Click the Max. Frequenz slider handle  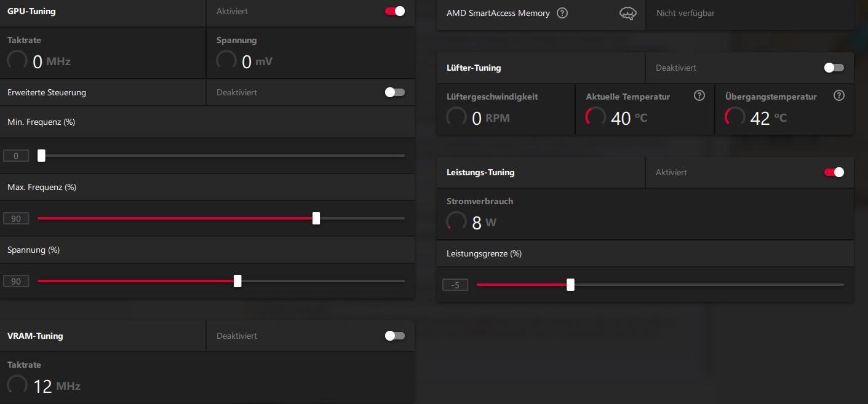316,218
